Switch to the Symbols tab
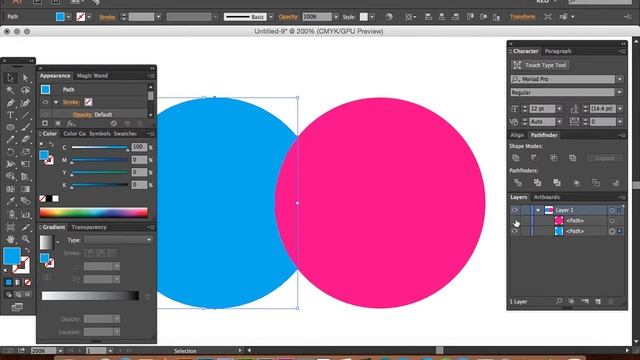Viewport: 640px width, 360px height. point(100,133)
